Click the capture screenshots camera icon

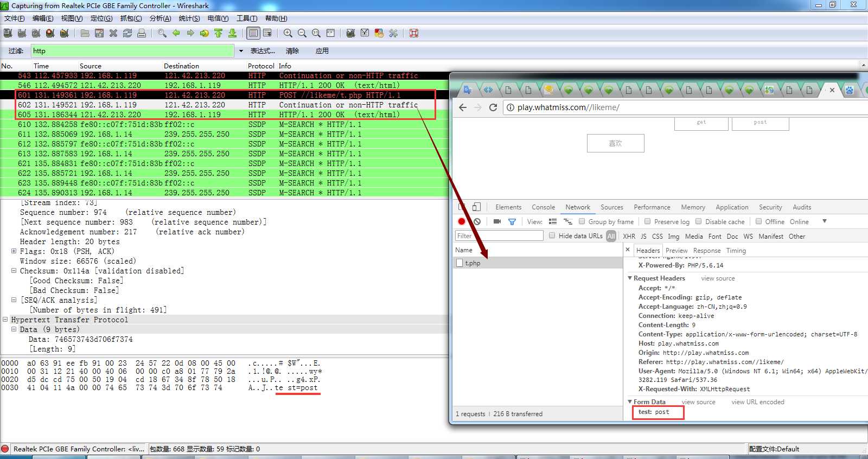497,221
